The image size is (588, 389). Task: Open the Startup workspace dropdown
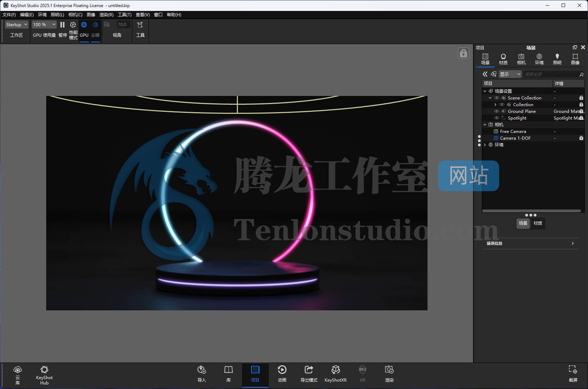17,25
